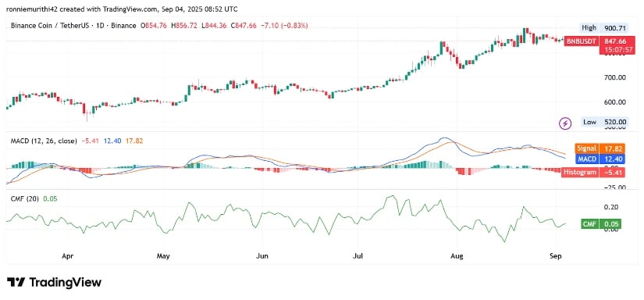Click the Aug label on time axis
The height and width of the screenshot is (300, 644).
[x=457, y=256]
